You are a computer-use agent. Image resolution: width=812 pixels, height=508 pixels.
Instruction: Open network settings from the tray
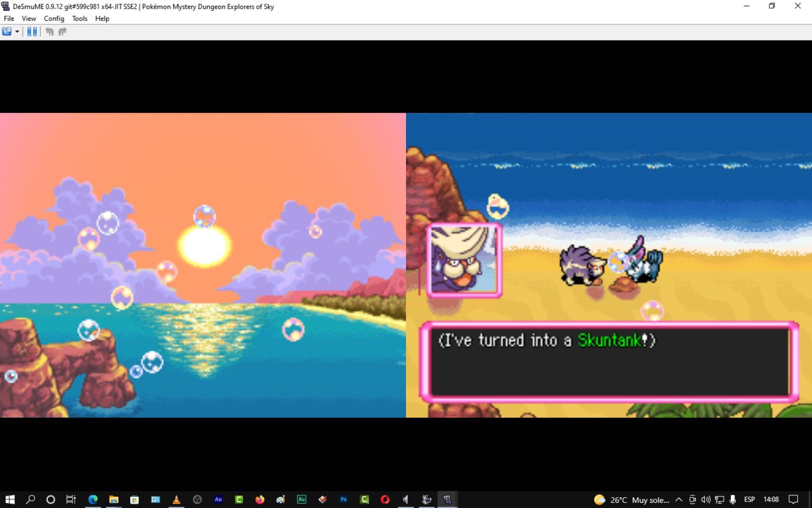point(719,500)
